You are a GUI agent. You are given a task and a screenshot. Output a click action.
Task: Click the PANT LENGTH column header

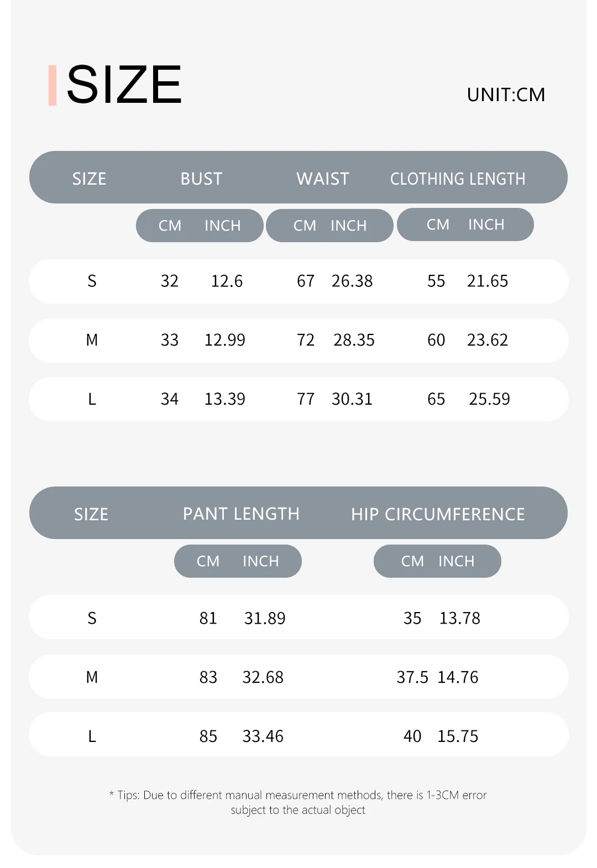(241, 514)
